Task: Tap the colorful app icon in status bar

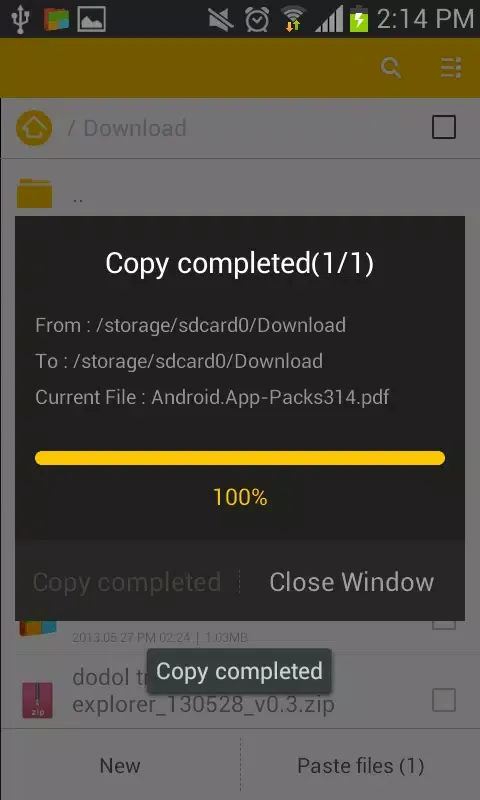Action: pos(56,19)
